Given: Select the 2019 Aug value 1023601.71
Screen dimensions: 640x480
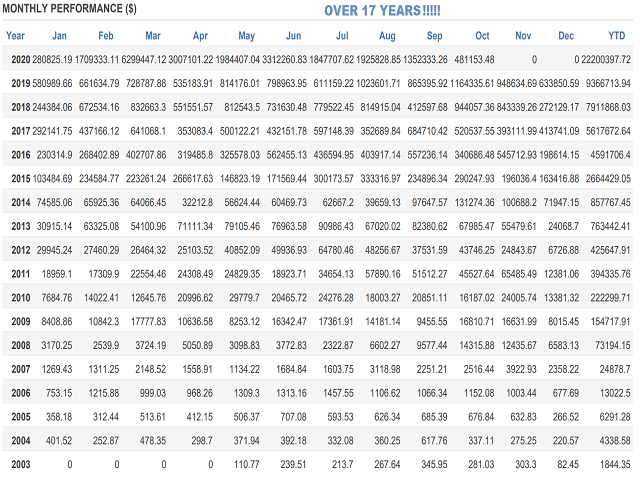Looking at the screenshot, I should (378, 83).
